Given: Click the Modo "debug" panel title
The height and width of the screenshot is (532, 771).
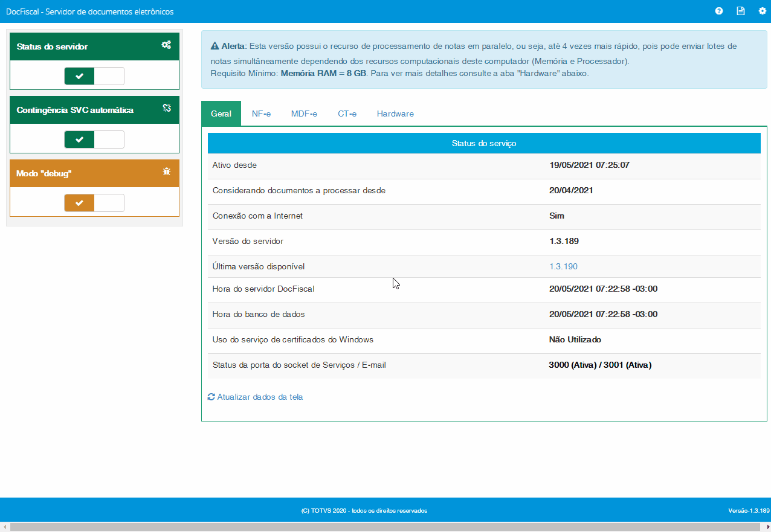Looking at the screenshot, I should (x=44, y=173).
